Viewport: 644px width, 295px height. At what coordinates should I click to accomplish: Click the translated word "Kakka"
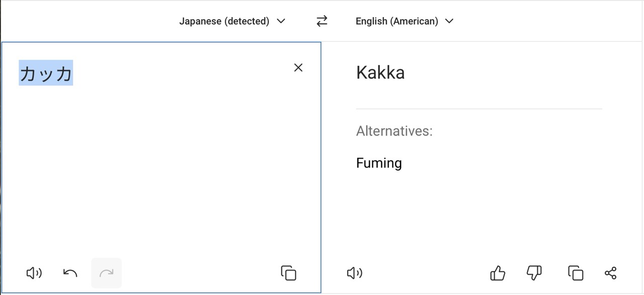(x=380, y=72)
